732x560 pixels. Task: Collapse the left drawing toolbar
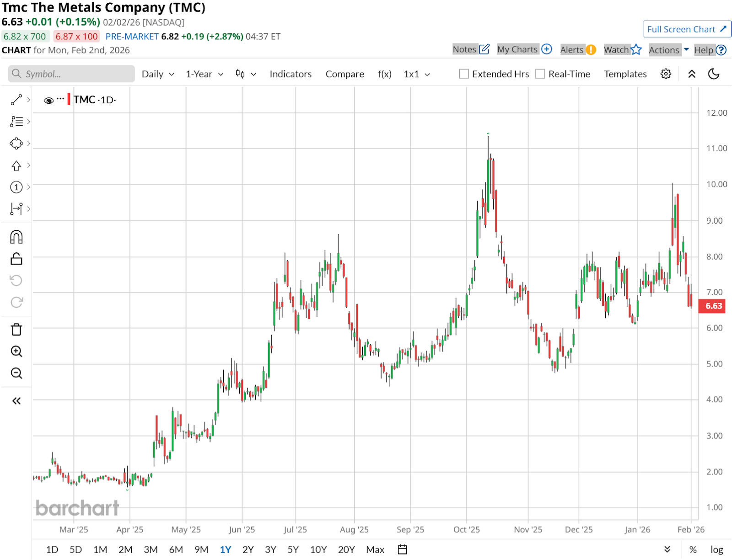(x=16, y=401)
